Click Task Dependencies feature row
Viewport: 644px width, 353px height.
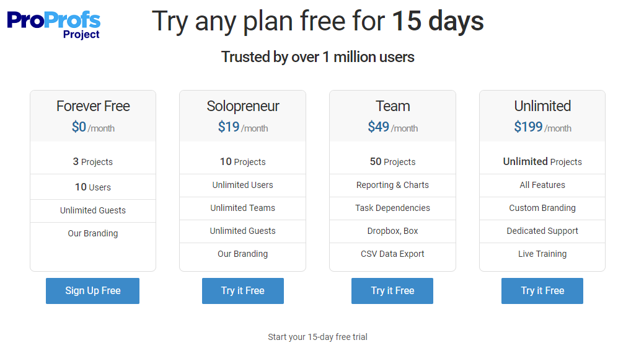click(x=392, y=208)
